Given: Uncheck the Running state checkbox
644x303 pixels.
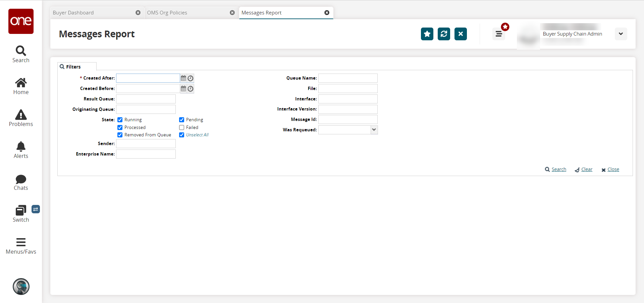Looking at the screenshot, I should 120,120.
